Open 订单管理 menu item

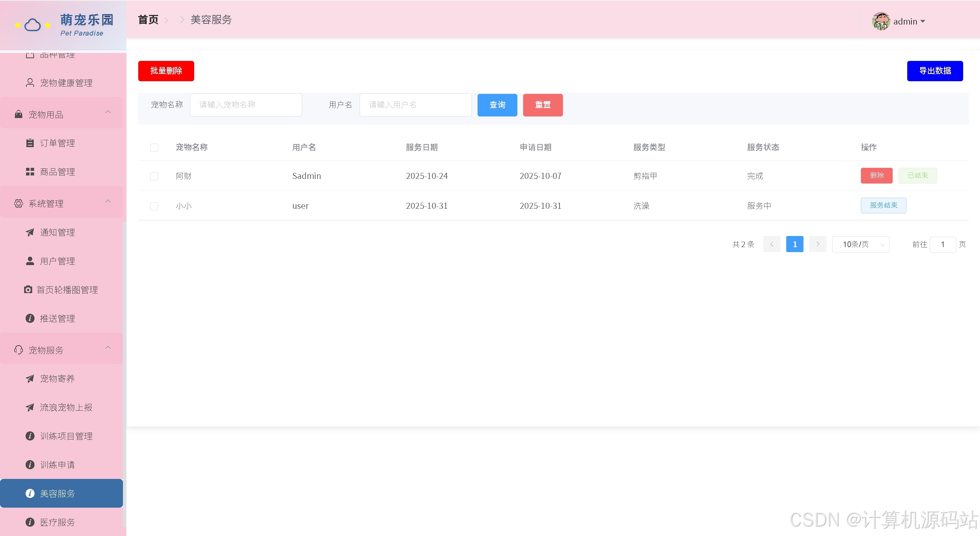[x=61, y=143]
